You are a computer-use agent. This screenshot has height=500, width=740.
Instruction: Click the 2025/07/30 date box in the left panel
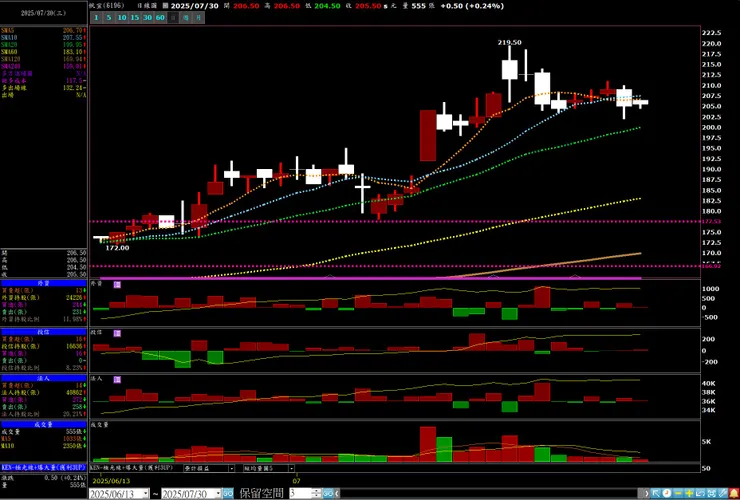click(x=43, y=13)
